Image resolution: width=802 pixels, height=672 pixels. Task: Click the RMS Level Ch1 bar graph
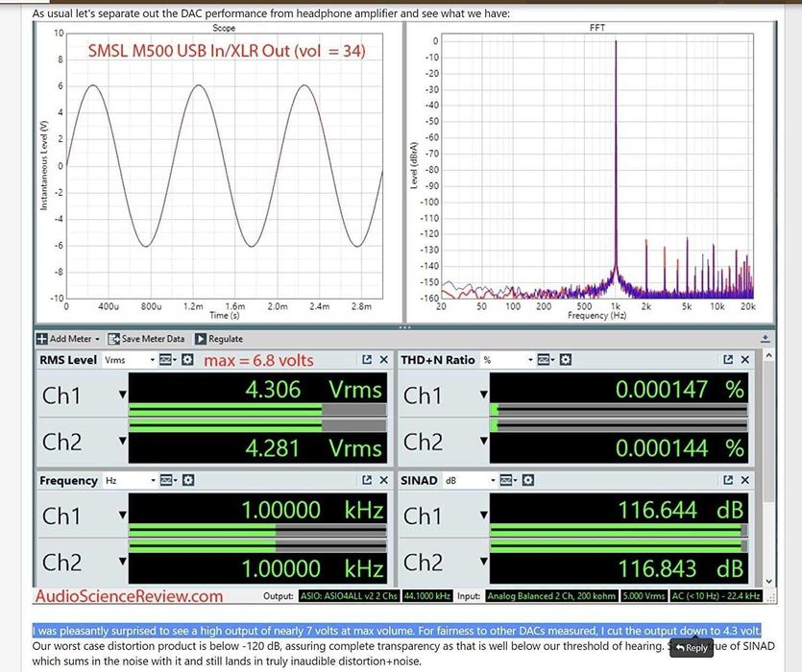257,410
